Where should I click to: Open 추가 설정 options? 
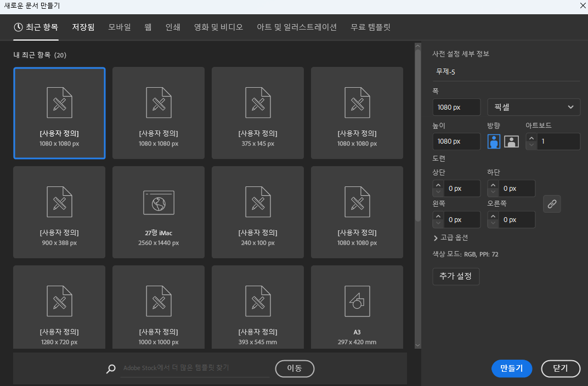coord(456,276)
